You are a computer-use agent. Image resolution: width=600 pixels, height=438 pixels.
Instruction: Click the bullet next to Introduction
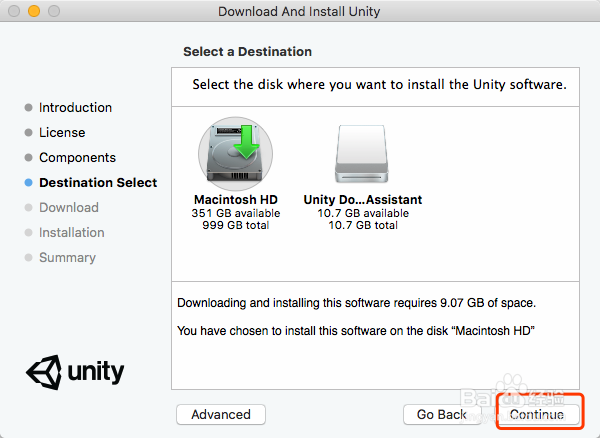28,107
